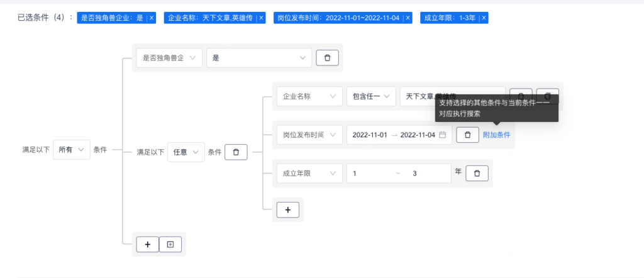Image resolution: width=644 pixels, height=278 pixels.
Task: Open the 任意 match-type dropdown
Action: click(186, 152)
